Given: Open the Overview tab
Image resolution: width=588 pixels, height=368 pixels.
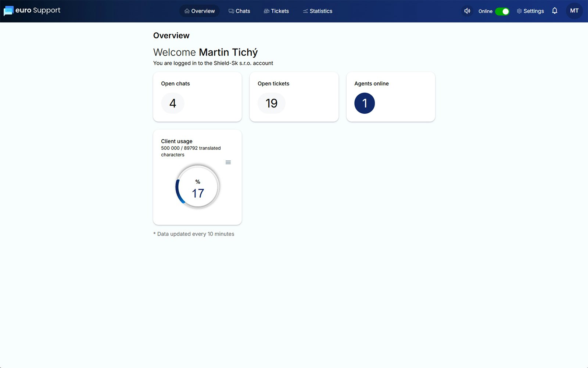Looking at the screenshot, I should click(x=200, y=11).
